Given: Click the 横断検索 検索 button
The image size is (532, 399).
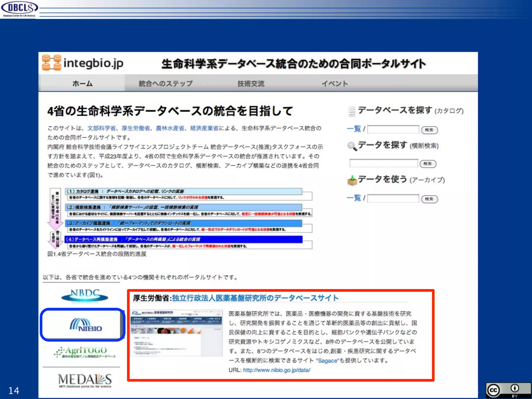Looking at the screenshot, I should [x=428, y=164].
